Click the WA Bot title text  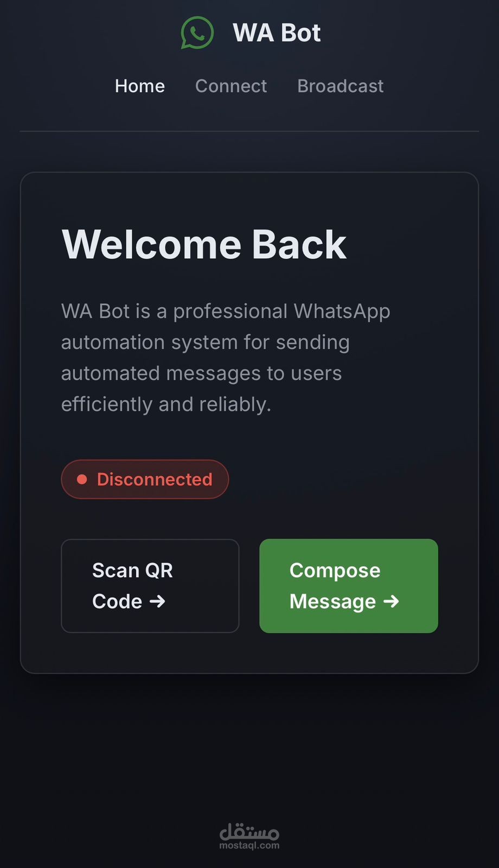point(277,33)
